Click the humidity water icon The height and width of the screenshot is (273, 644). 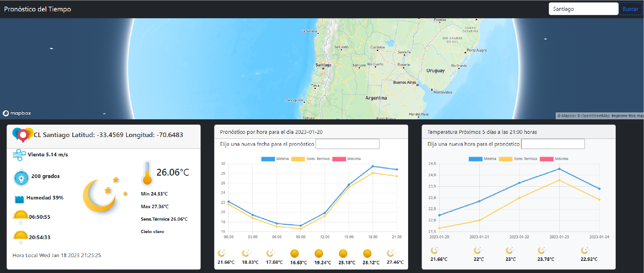point(19,198)
